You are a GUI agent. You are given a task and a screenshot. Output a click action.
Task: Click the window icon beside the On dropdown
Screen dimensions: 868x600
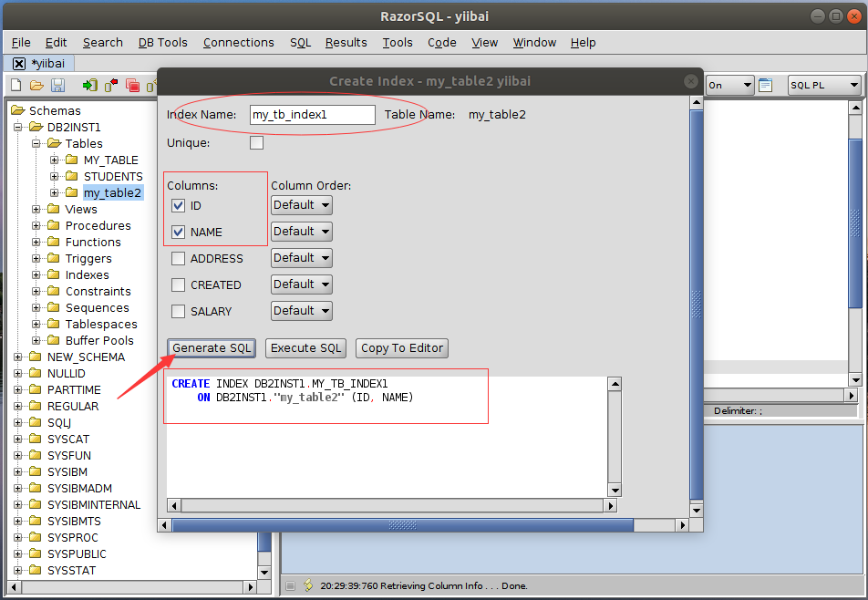[x=766, y=85]
